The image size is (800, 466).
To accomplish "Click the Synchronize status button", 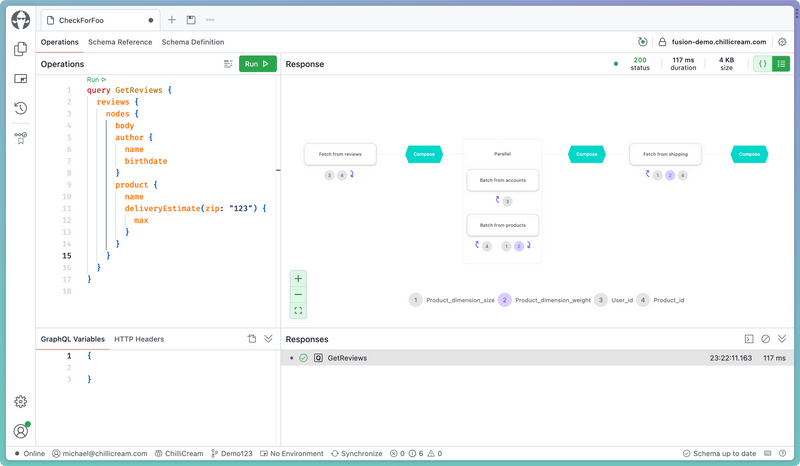I will tap(357, 453).
